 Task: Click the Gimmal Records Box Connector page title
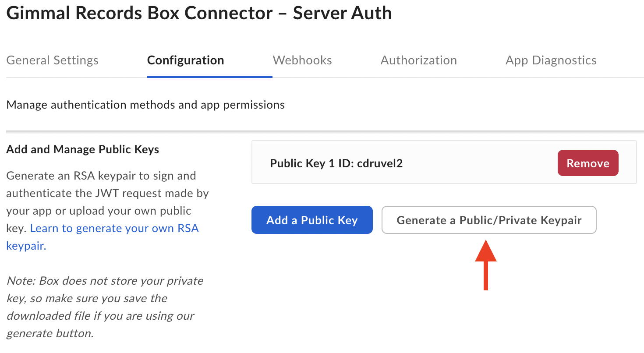tap(199, 13)
